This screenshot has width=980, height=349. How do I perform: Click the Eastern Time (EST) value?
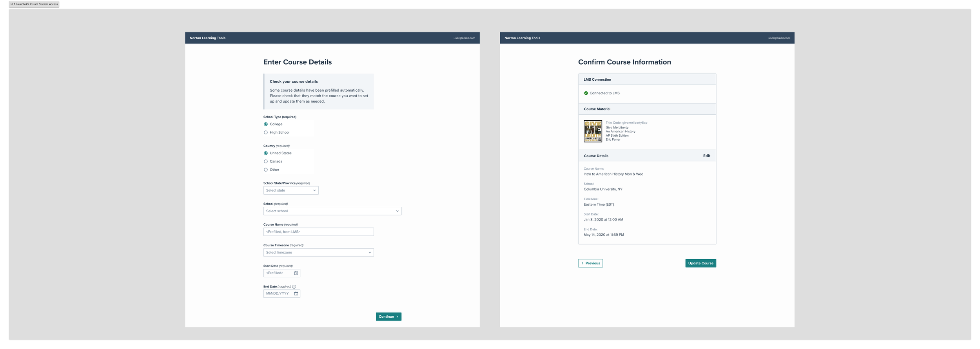[x=599, y=204]
